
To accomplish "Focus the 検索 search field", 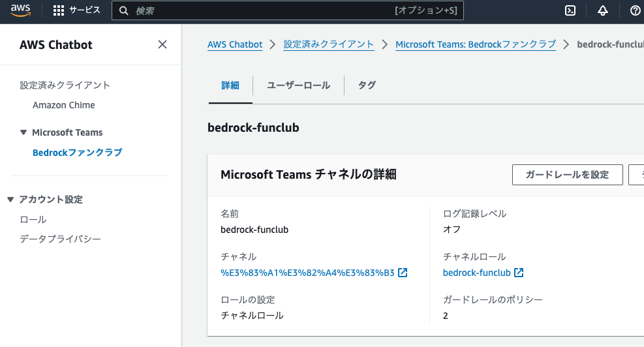I will (288, 10).
